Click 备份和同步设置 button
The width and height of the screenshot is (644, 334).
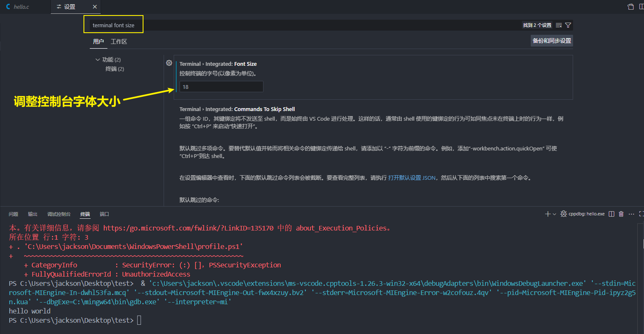pos(552,41)
